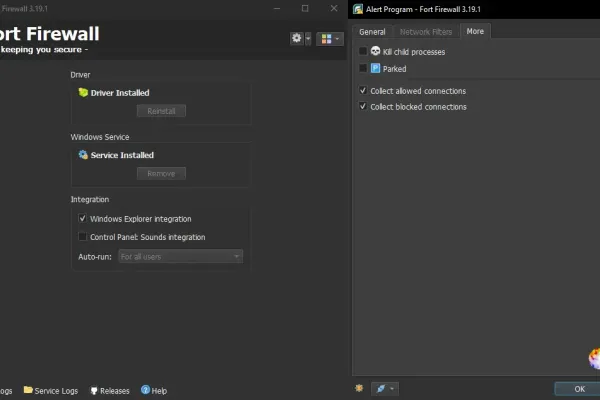Open the blue pin icon dropdown button
The height and width of the screenshot is (400, 600).
pyautogui.click(x=385, y=389)
